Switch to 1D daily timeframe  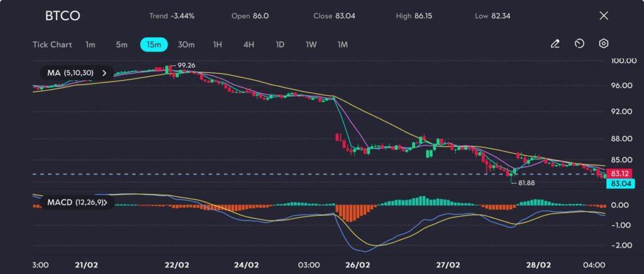pos(280,45)
